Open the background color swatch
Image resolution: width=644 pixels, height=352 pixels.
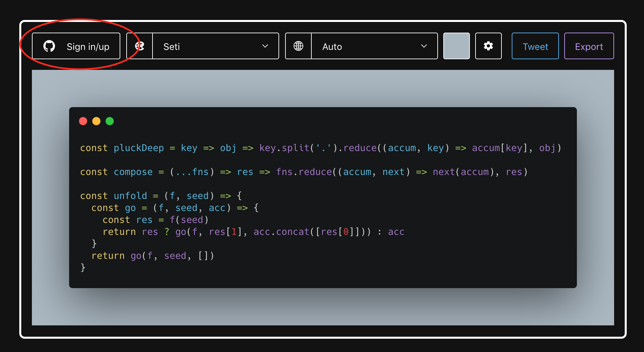tap(457, 46)
